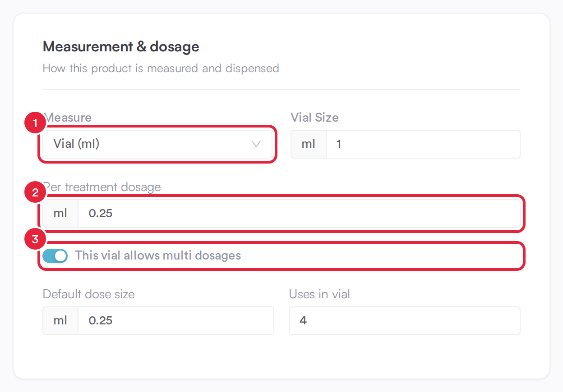This screenshot has width=563, height=392.
Task: Click the 'This vial allows multi dosages' label
Action: point(158,256)
